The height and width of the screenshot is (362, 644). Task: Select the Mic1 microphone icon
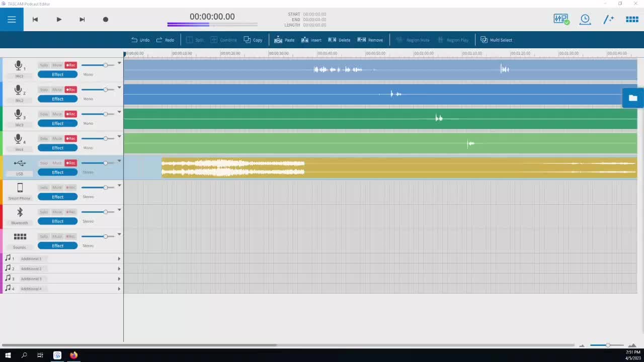pos(19,66)
